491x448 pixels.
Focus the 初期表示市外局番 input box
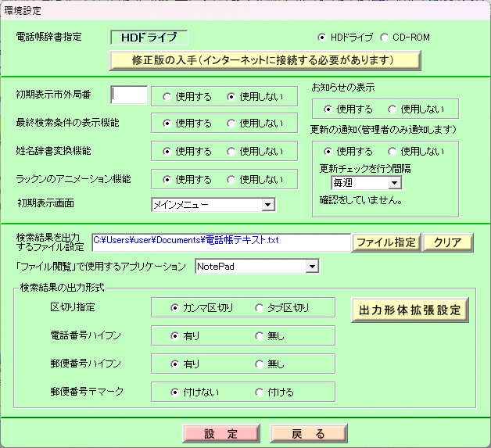coord(129,95)
